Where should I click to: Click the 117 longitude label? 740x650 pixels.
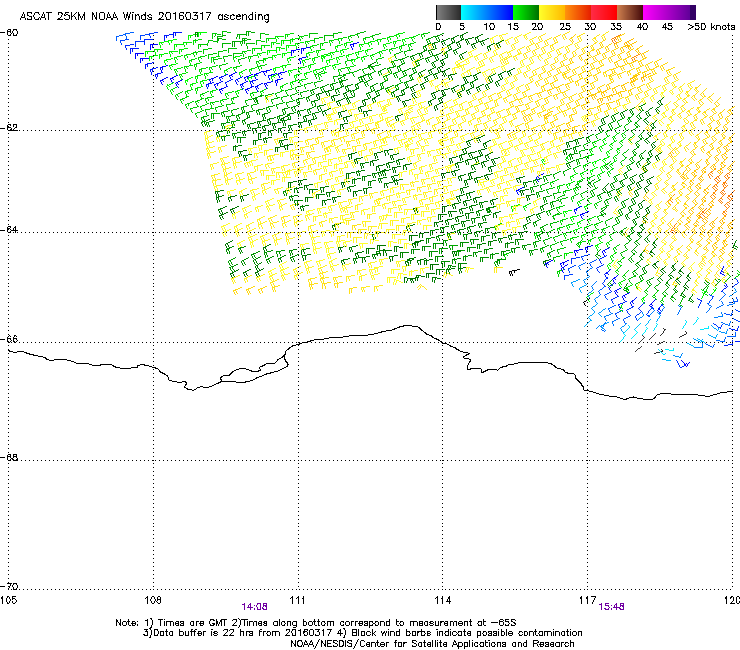click(x=587, y=600)
